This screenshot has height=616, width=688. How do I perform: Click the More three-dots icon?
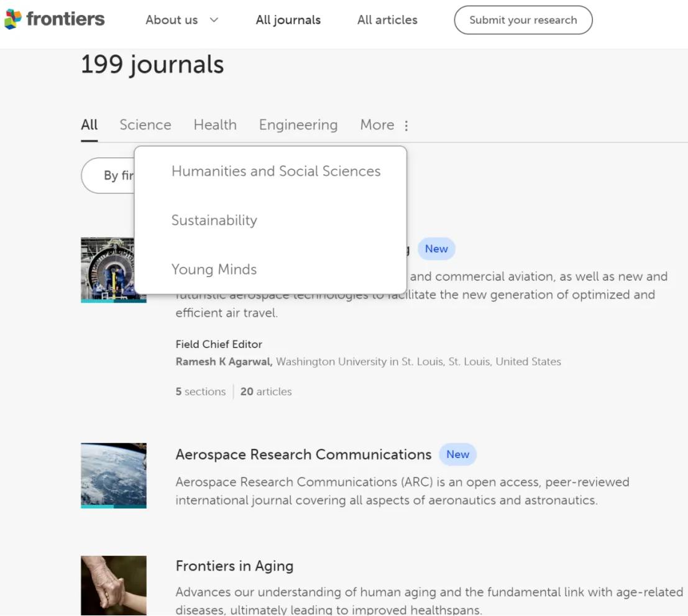[406, 126]
